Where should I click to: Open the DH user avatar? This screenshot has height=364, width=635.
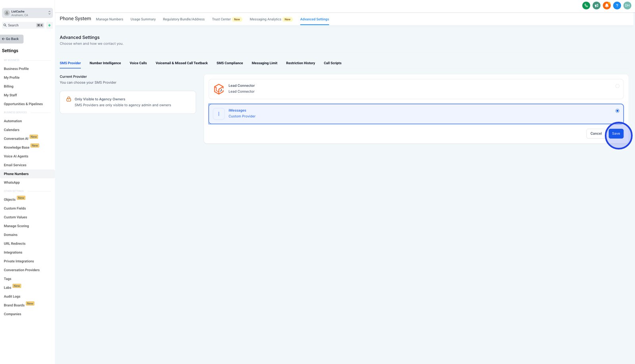coord(627,6)
